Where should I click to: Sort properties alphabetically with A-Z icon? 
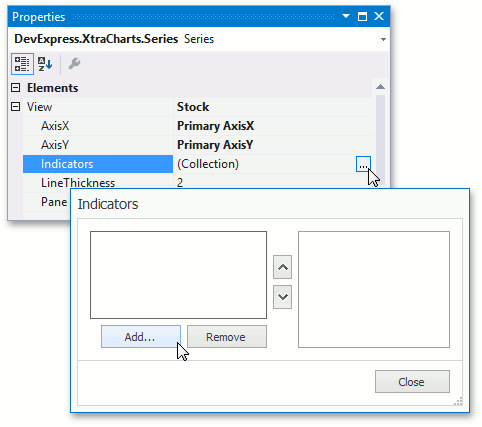pos(45,64)
